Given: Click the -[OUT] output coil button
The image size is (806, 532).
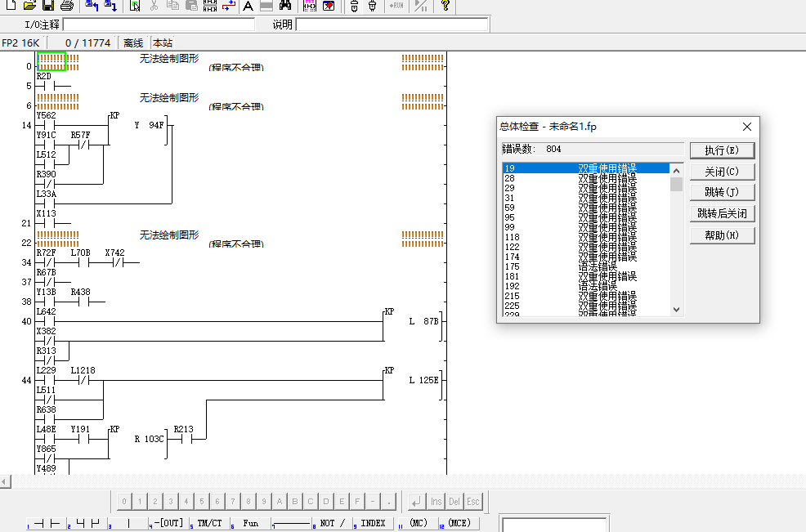Looking at the screenshot, I should pyautogui.click(x=169, y=523).
